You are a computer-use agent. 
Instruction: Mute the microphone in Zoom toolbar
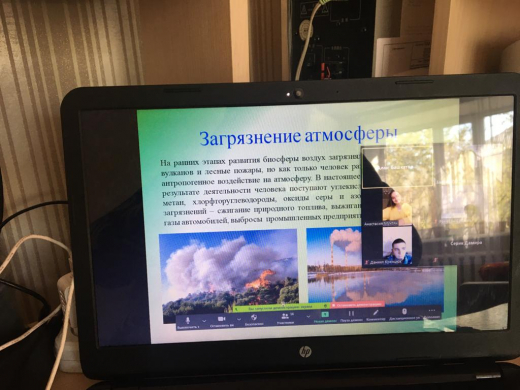188,320
